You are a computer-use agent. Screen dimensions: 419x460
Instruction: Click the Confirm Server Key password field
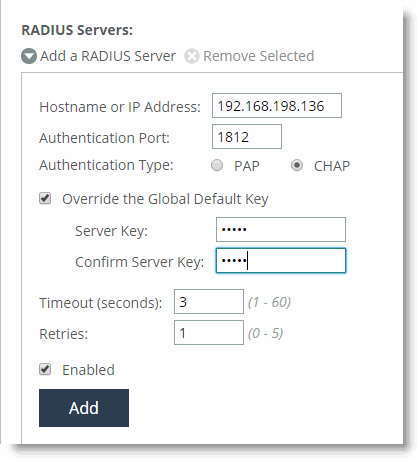pyautogui.click(x=281, y=261)
